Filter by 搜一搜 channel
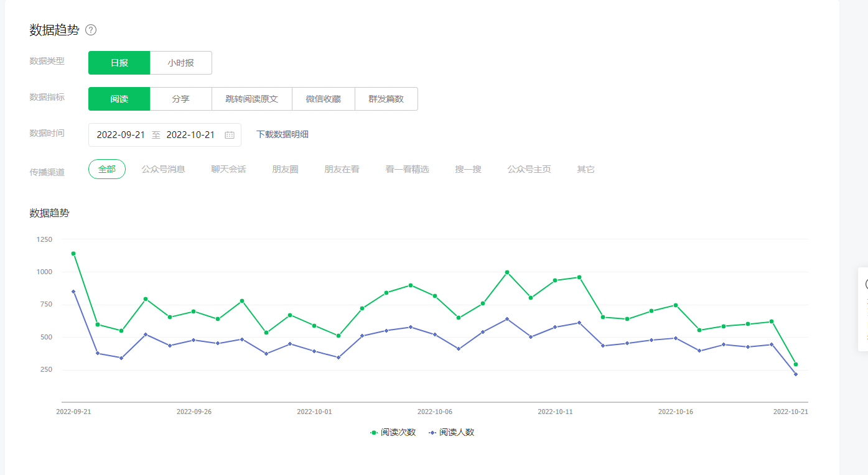 (468, 169)
